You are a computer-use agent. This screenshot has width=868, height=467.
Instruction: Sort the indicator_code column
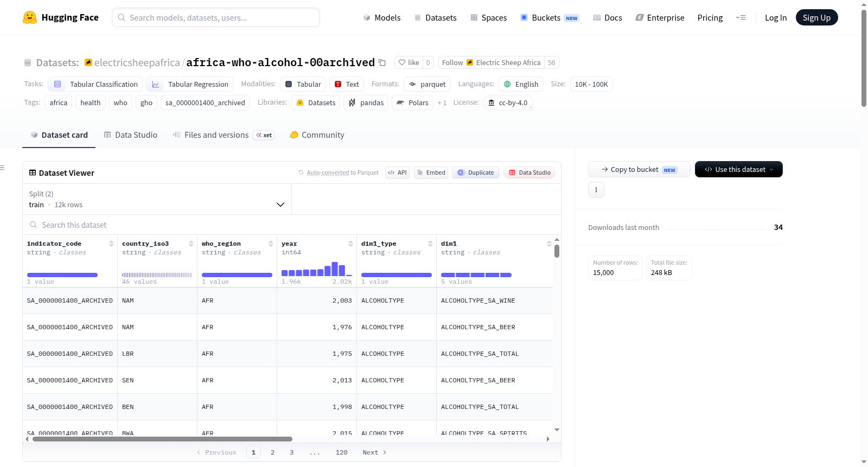[x=111, y=244]
